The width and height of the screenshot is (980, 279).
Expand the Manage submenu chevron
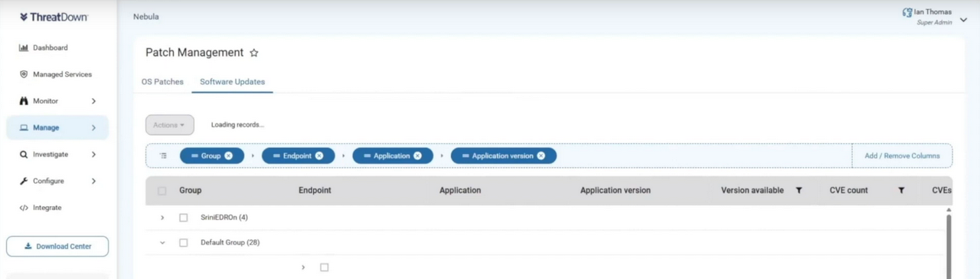[93, 128]
